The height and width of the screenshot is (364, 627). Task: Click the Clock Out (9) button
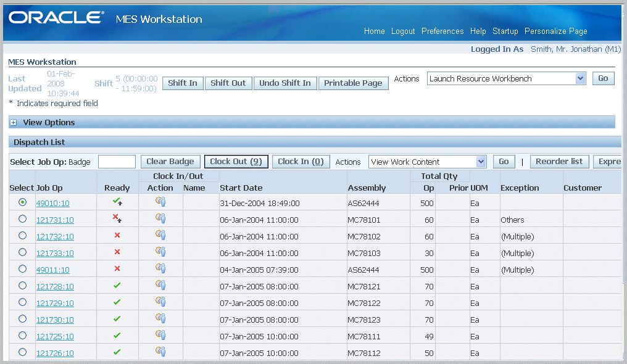[236, 162]
